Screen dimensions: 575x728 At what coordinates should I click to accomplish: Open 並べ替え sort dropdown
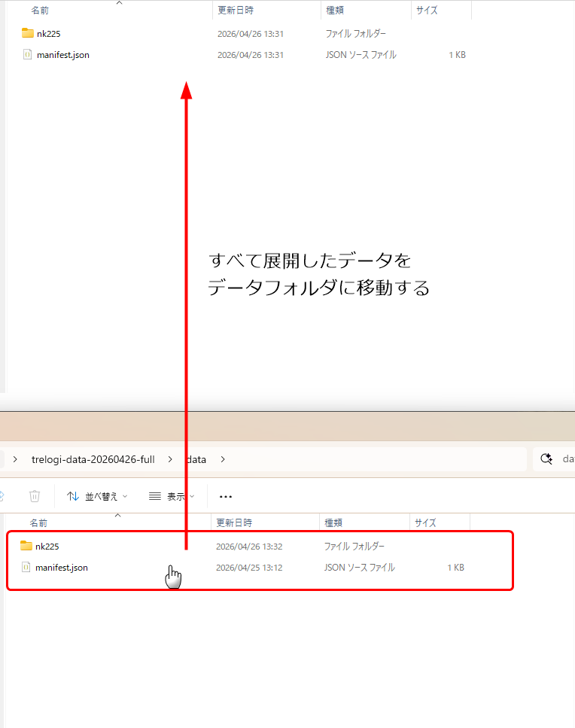coord(97,496)
